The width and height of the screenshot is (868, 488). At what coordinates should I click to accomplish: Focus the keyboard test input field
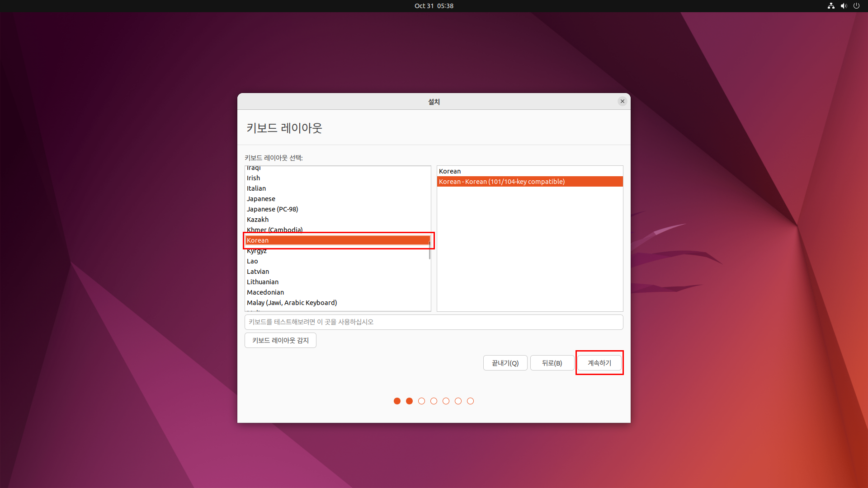tap(434, 322)
